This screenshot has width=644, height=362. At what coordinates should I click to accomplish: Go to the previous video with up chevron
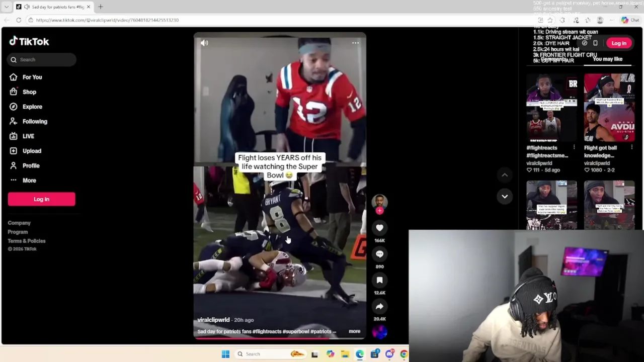click(504, 174)
